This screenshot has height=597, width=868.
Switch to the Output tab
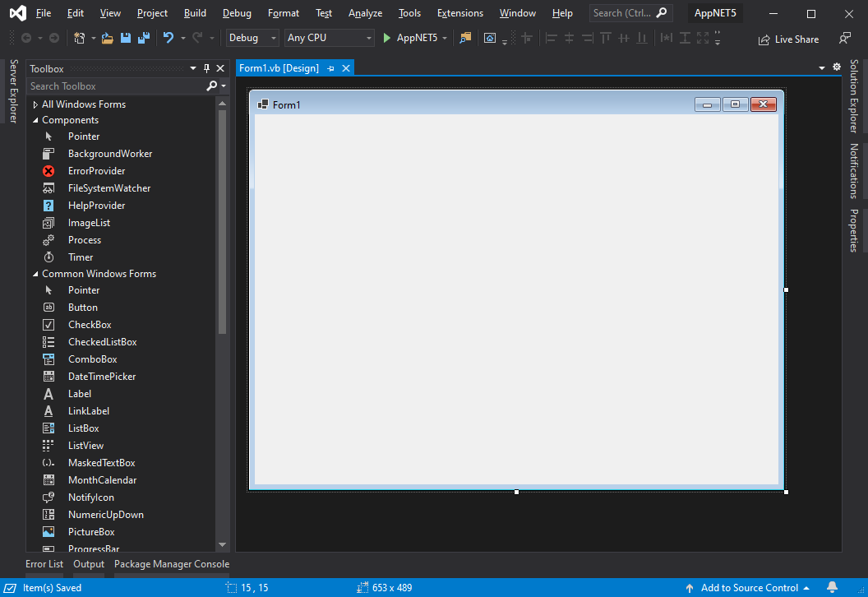tap(89, 564)
